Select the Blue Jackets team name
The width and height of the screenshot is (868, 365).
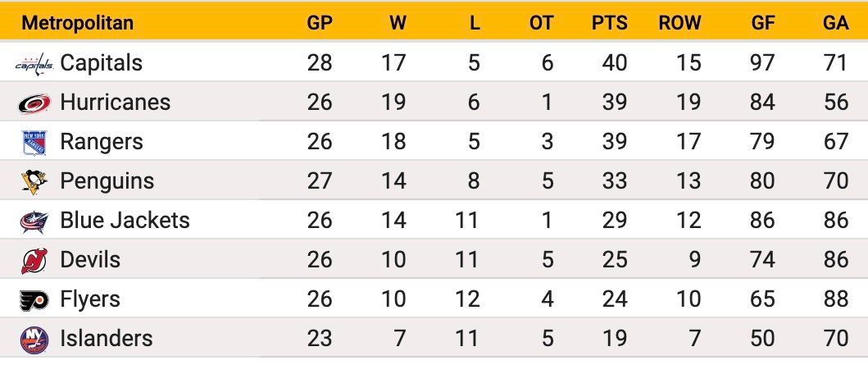[x=125, y=221]
